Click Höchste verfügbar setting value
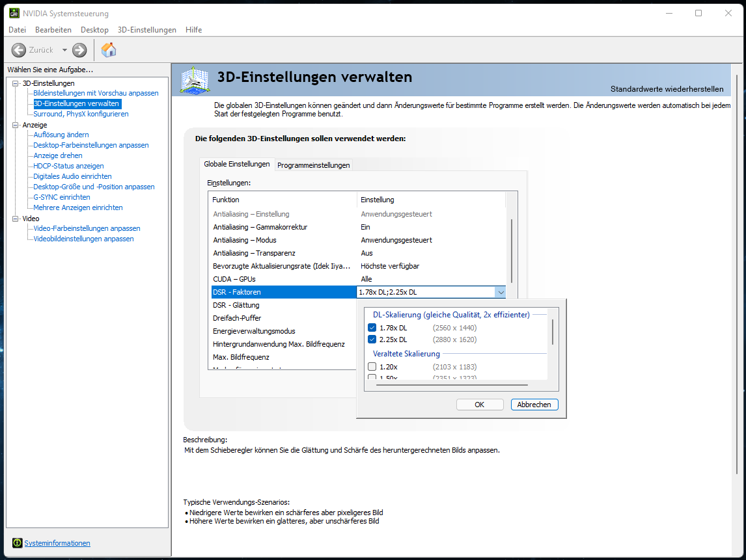This screenshot has width=746, height=560. (x=390, y=266)
